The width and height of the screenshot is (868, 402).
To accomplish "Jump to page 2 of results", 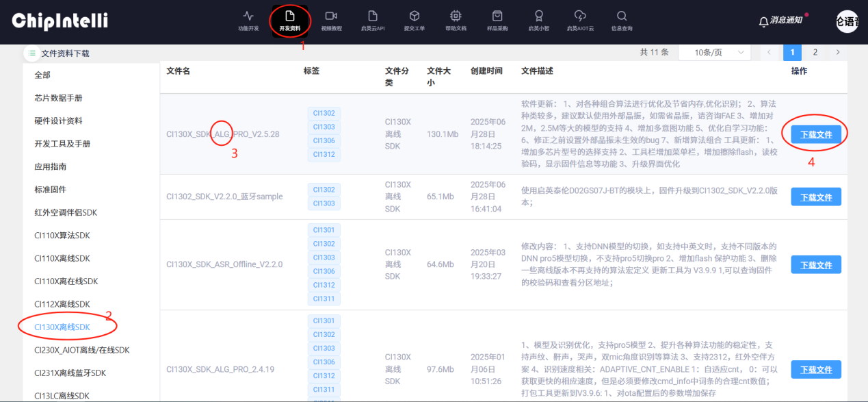I will (x=815, y=53).
